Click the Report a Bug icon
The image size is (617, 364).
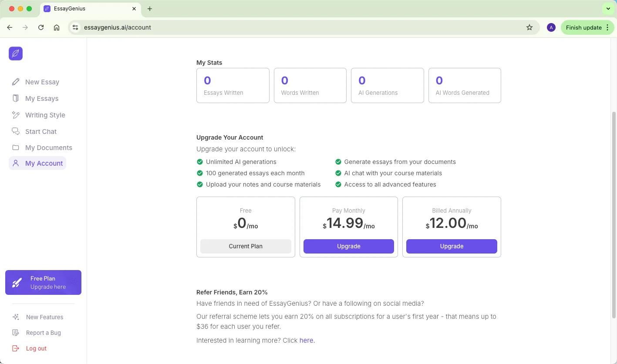16,333
